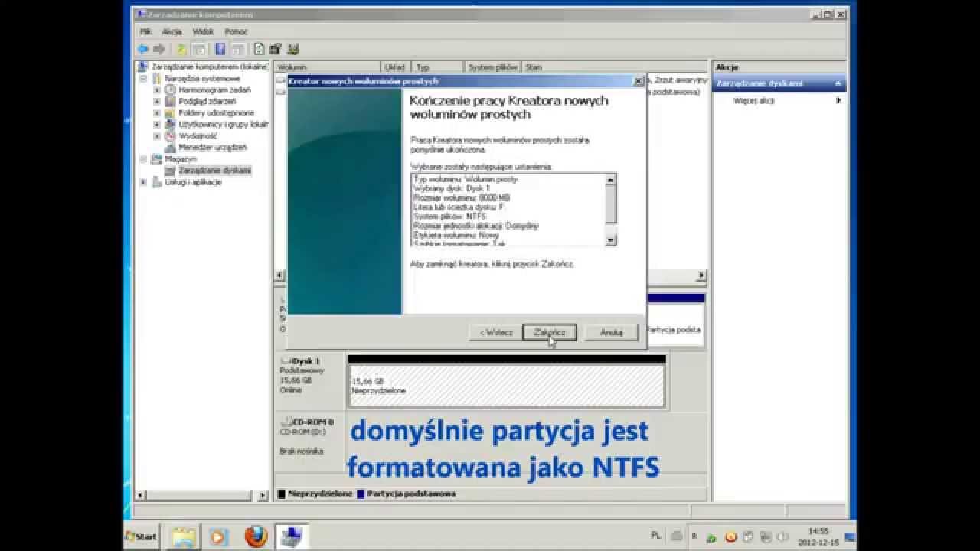Click the Back arrow toolbar icon
The image size is (980, 551).
tap(143, 49)
